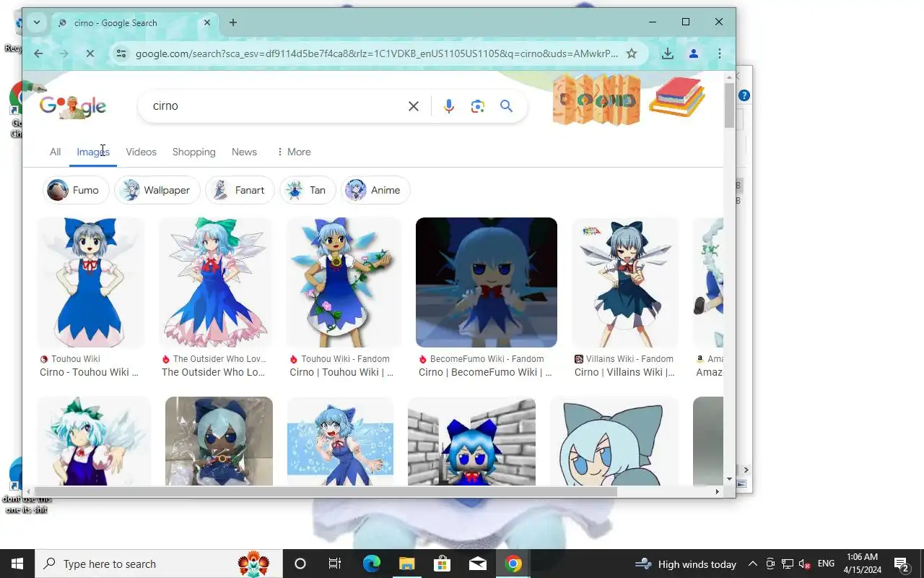
Task: Open a new Chrome tab
Action: pos(232,22)
